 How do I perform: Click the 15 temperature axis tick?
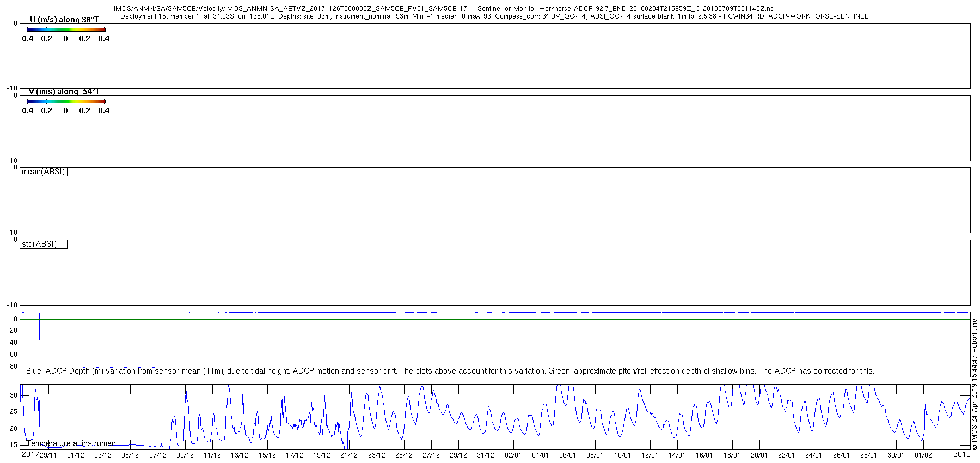click(14, 445)
